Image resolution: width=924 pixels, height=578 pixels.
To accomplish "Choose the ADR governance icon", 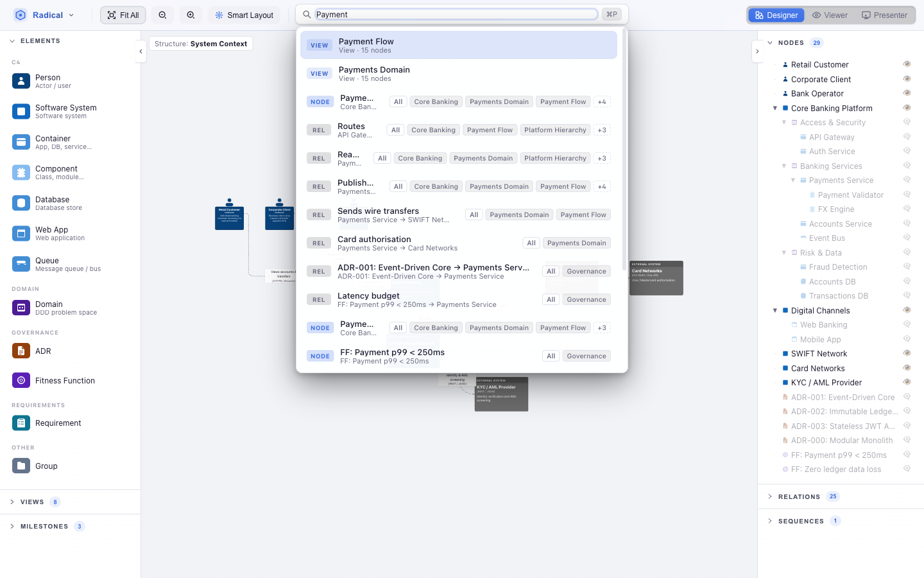I will point(21,351).
